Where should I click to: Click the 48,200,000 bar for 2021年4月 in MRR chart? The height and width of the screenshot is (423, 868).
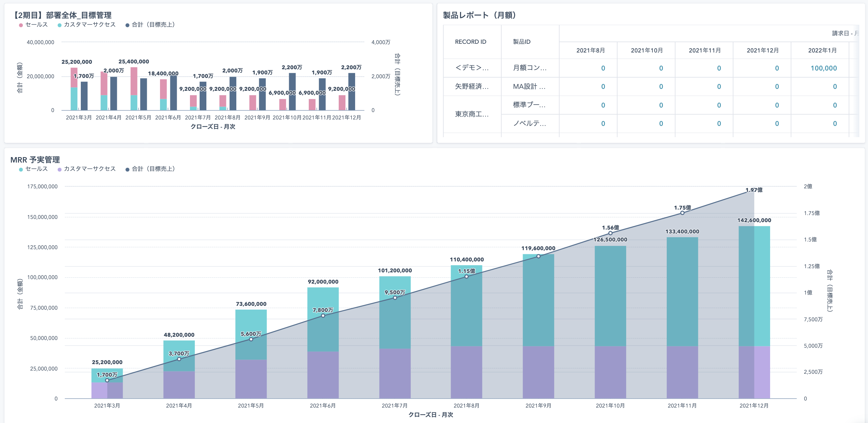point(179,370)
